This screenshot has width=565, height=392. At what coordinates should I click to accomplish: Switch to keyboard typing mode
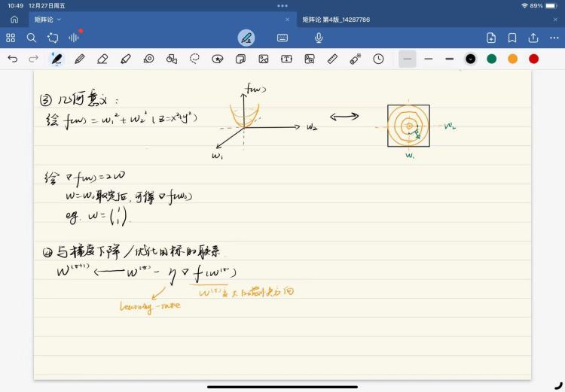(282, 38)
